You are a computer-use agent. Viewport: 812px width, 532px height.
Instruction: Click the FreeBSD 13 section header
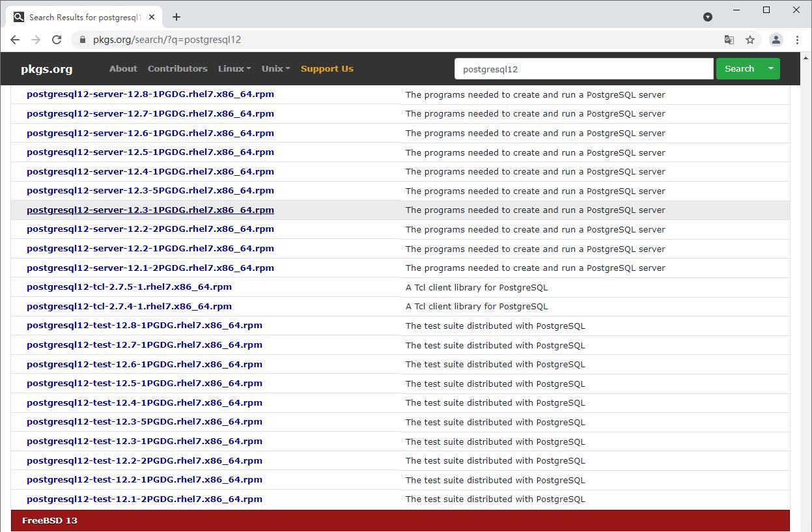400,521
